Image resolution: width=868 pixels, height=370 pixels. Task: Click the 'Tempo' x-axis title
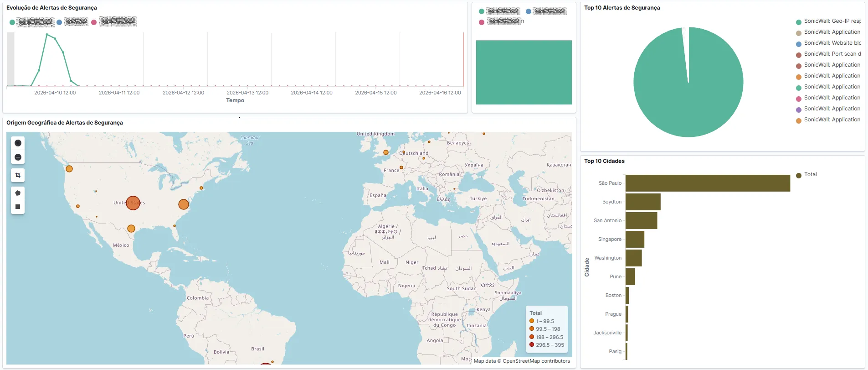pos(235,100)
